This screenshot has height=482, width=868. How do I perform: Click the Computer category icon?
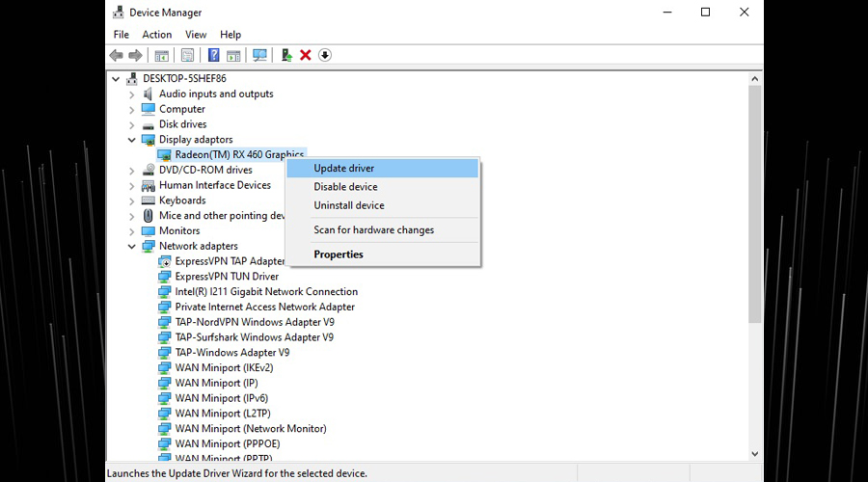[148, 109]
